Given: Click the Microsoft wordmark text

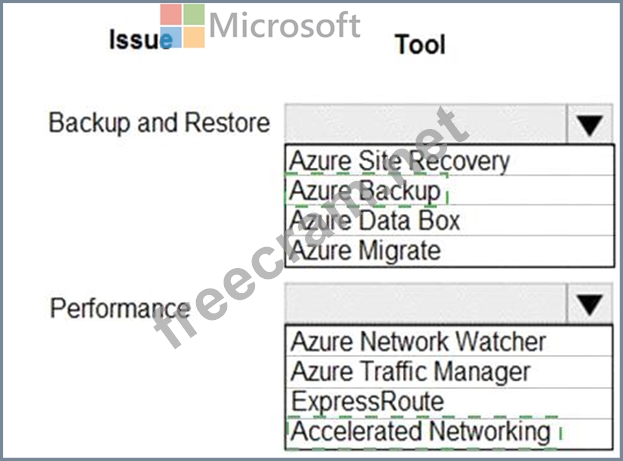Looking at the screenshot, I should [284, 25].
